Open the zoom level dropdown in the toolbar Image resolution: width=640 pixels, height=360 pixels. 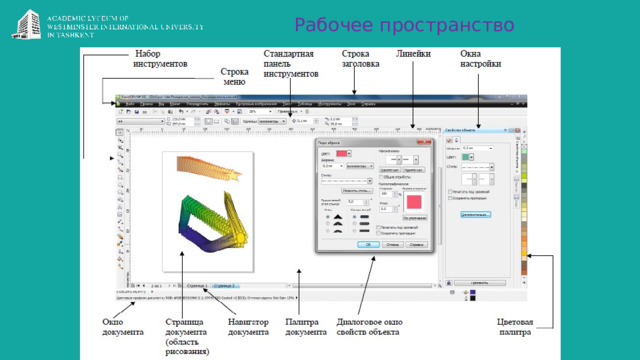(270, 111)
